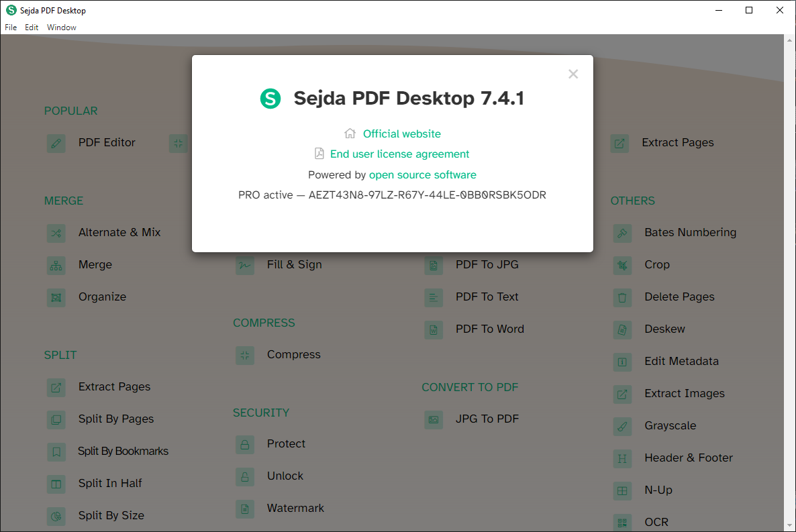Click the Split By Size icon
Image resolution: width=796 pixels, height=532 pixels.
point(56,517)
